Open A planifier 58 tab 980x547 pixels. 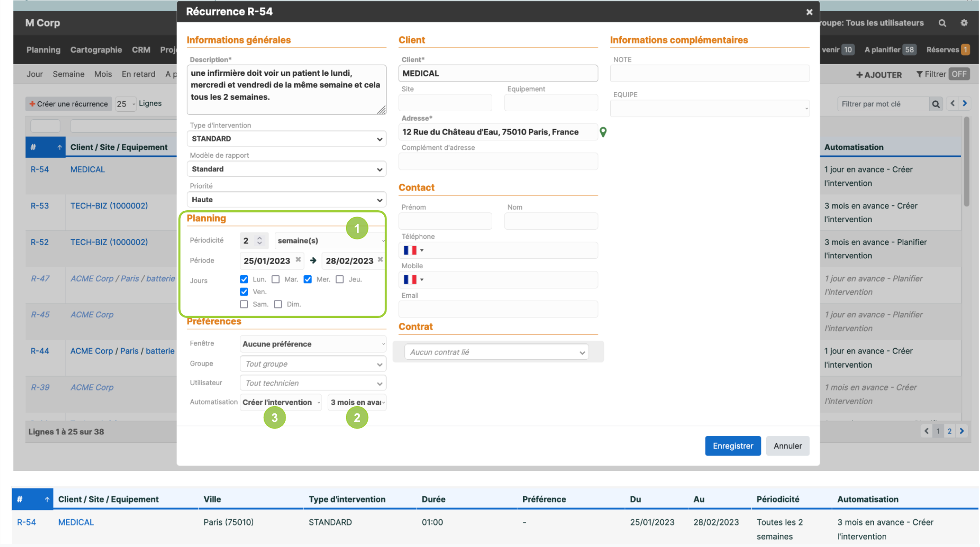tap(890, 50)
